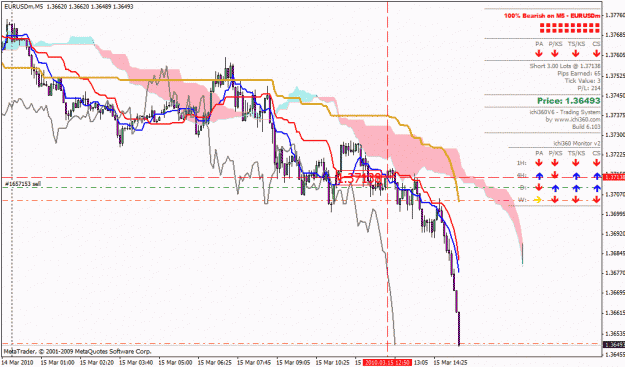Click the black current price tag on price axis
Image resolution: width=625 pixels, height=367 pixels.
[x=614, y=344]
